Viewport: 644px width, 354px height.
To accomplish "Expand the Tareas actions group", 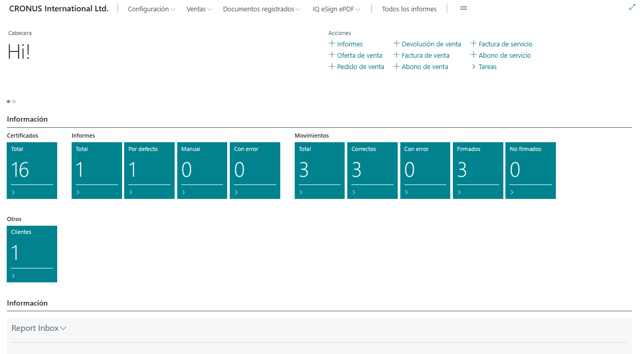I will 487,66.
